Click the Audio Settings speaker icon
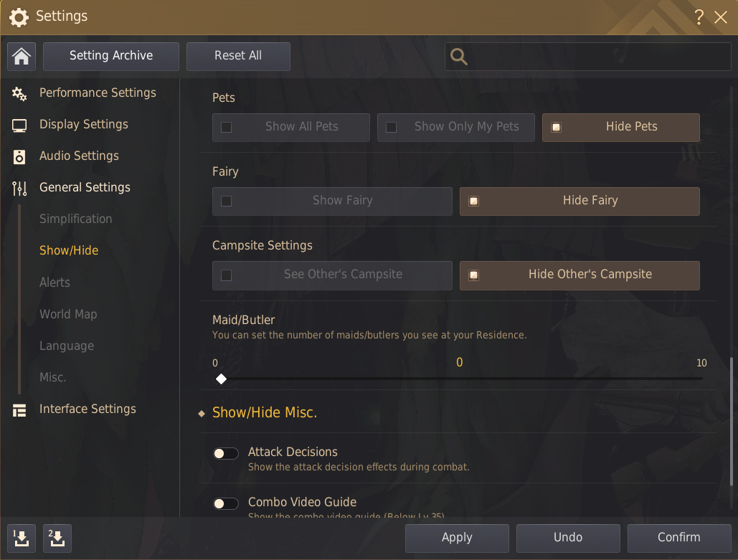Screen dimensions: 738x560 point(19,156)
